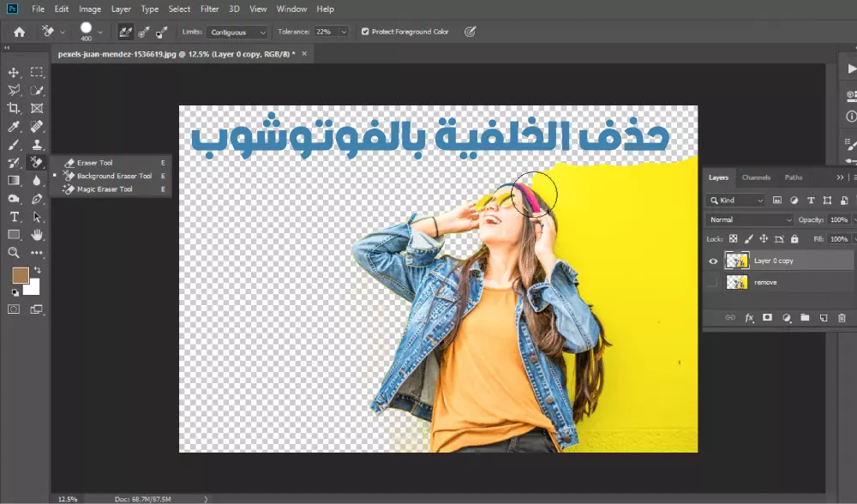The height and width of the screenshot is (504, 857).
Task: Enable Sampling Once mode
Action: [144, 33]
